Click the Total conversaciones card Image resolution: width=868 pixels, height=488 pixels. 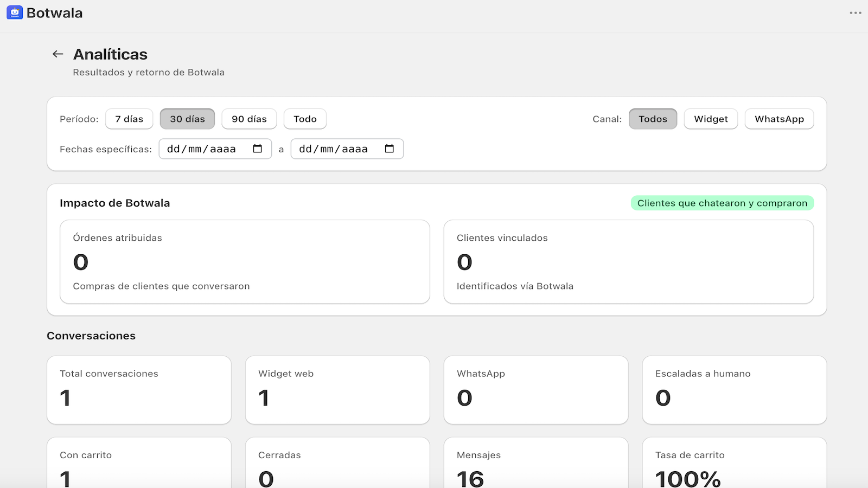(139, 390)
